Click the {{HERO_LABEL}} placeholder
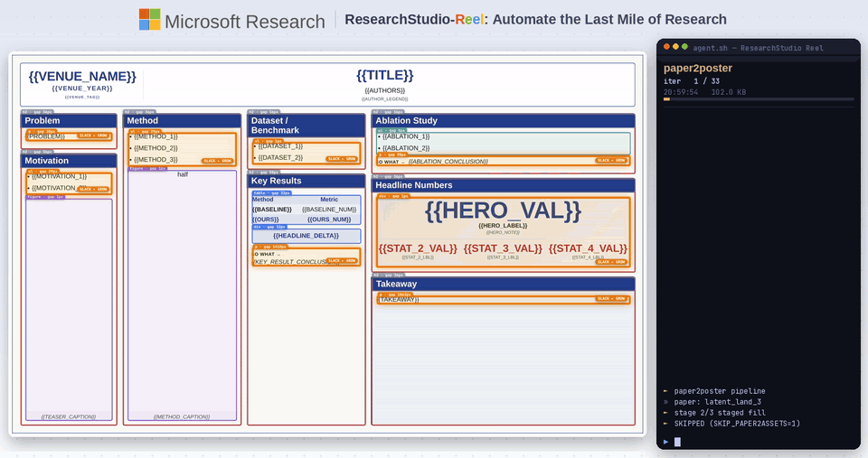 point(503,226)
